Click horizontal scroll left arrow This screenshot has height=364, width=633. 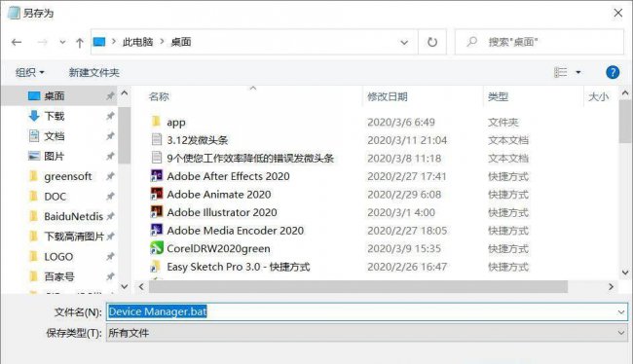[x=141, y=286]
